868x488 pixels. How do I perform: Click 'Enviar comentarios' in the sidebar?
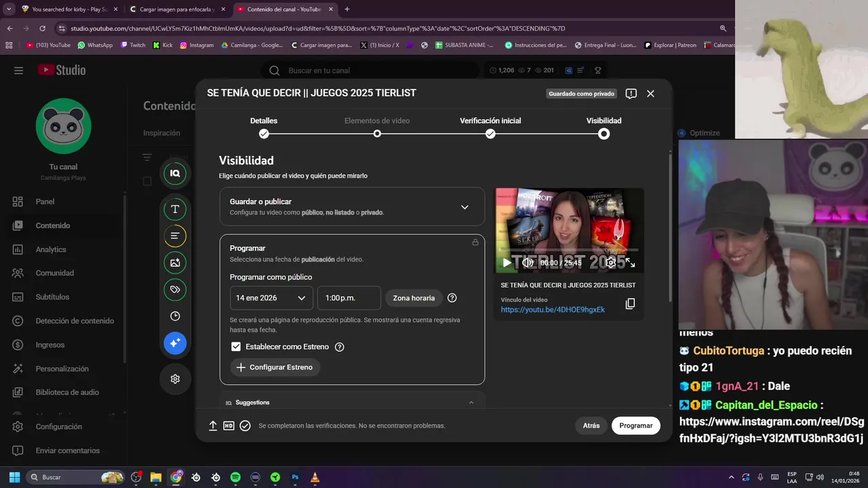[63, 451]
